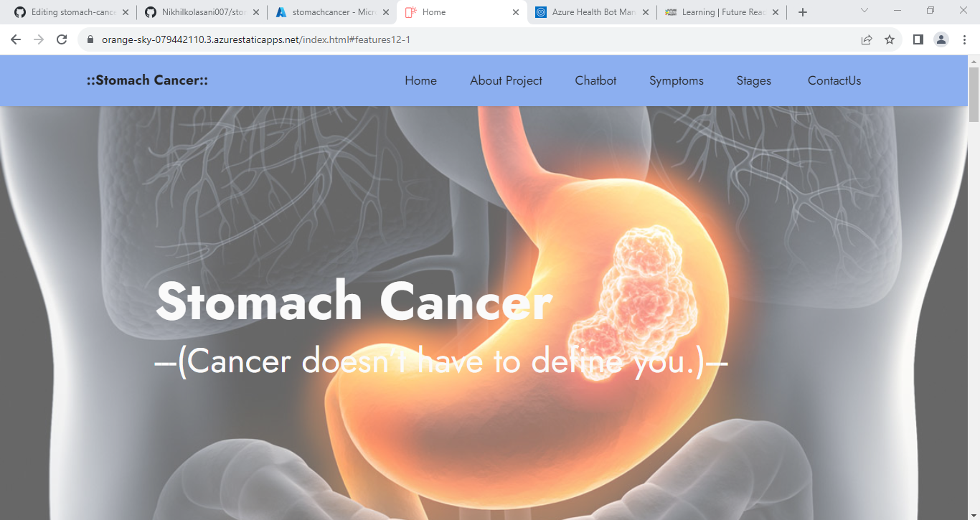The image size is (980, 520).
Task: Open the tab search chevron dropdown
Action: click(863, 11)
